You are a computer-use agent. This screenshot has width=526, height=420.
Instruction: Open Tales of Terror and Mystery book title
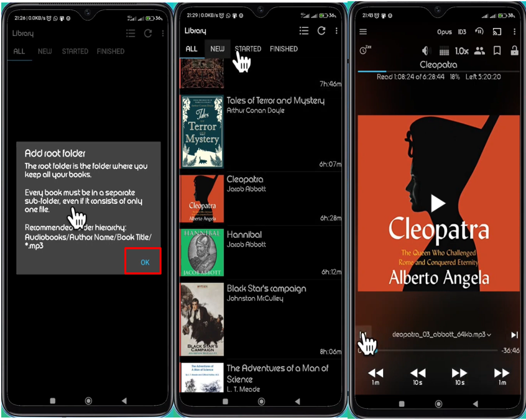pyautogui.click(x=275, y=101)
